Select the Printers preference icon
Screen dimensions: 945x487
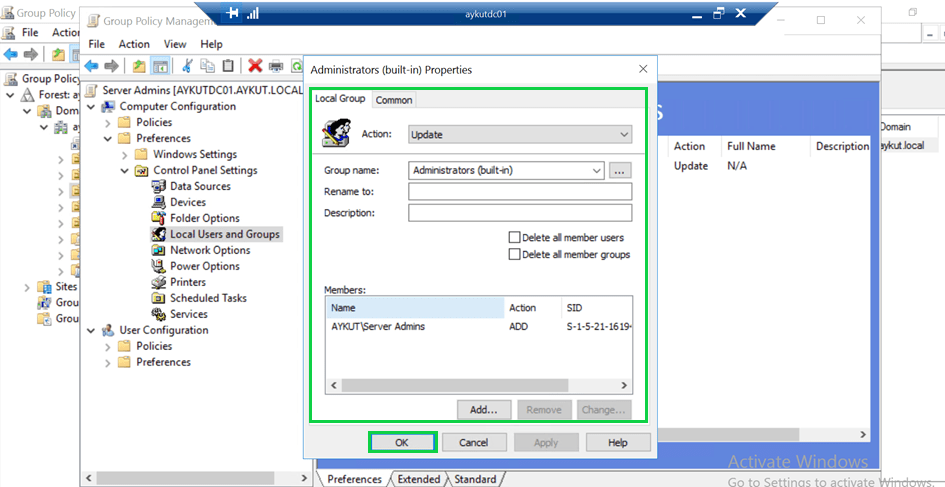(159, 282)
